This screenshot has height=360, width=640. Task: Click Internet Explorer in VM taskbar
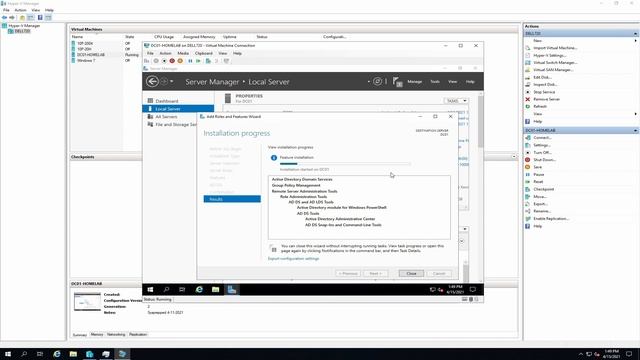point(199,289)
